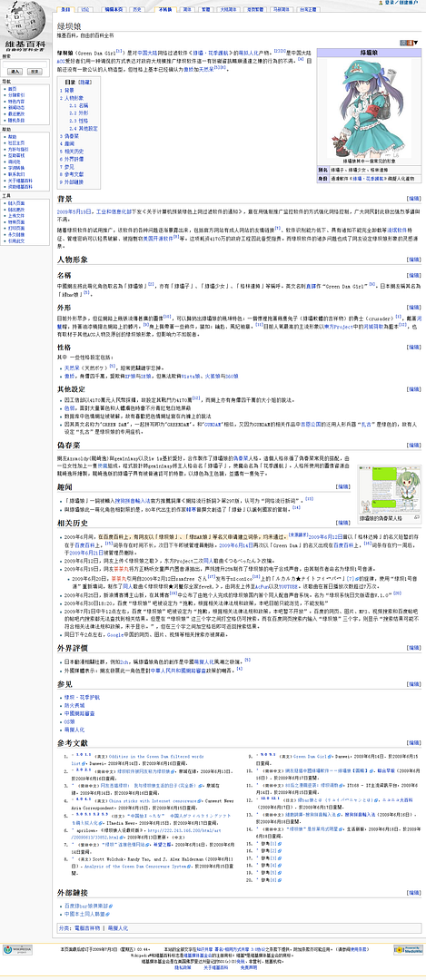Click the enlarge icon on the 伪春菜 thumbnail

[x=417, y=517]
